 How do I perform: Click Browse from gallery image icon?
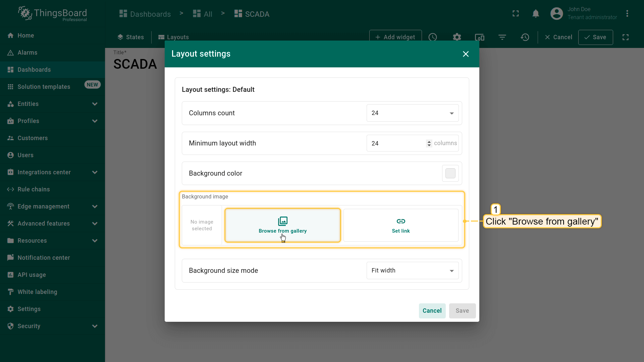(x=282, y=221)
